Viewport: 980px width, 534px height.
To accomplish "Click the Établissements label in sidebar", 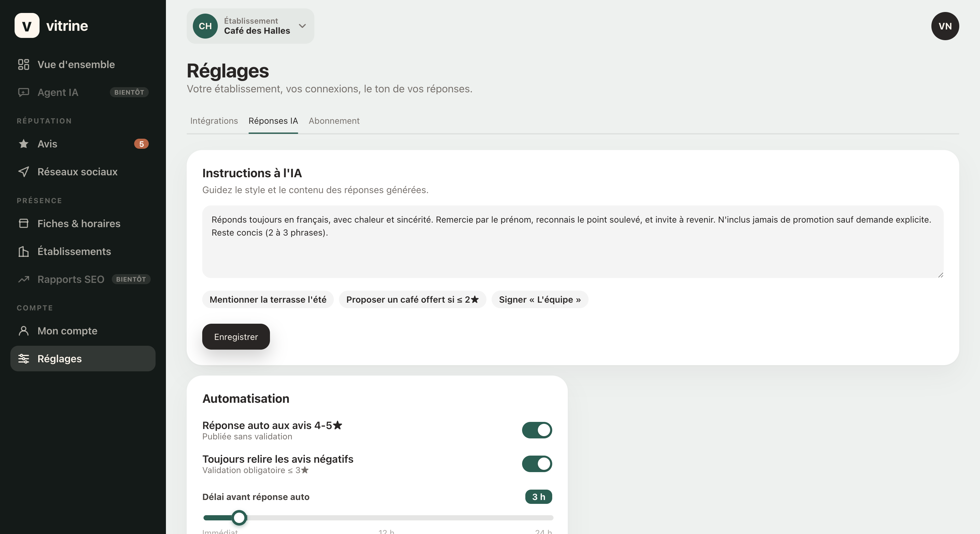I will 74,251.
